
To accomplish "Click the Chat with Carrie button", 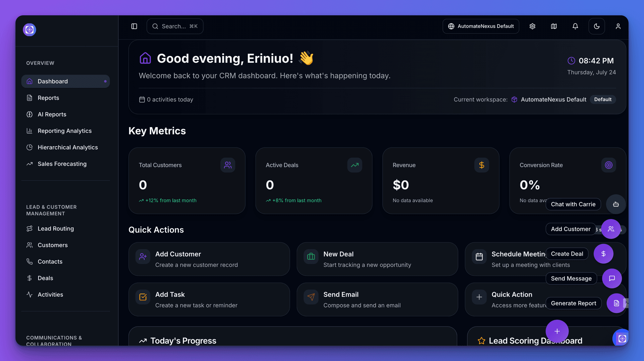I will [573, 204].
